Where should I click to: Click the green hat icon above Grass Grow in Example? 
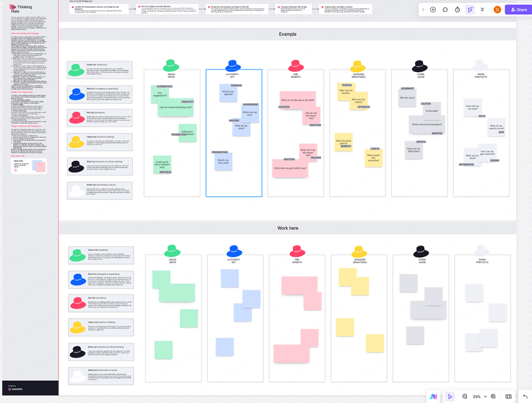pyautogui.click(x=171, y=66)
